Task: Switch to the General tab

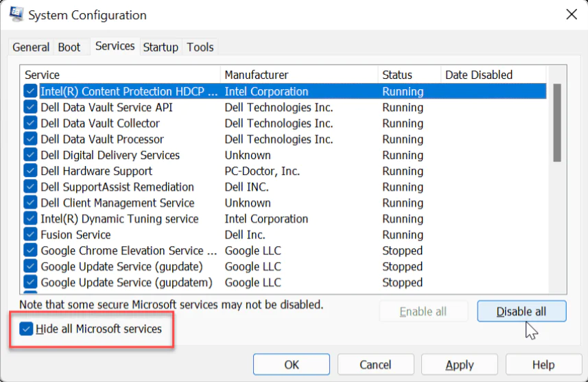Action: (x=31, y=47)
